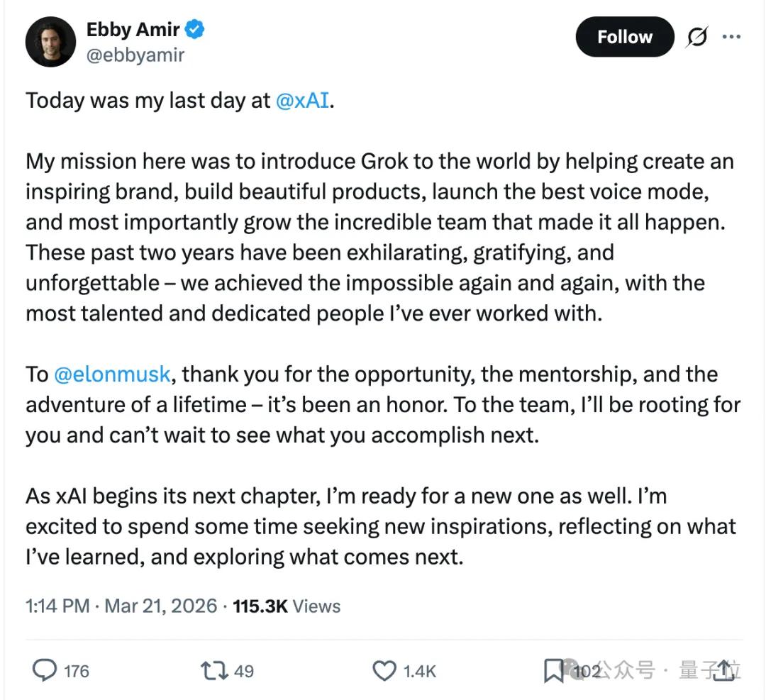Click the 49 reposts count
This screenshot has width=766, height=700.
point(243,670)
